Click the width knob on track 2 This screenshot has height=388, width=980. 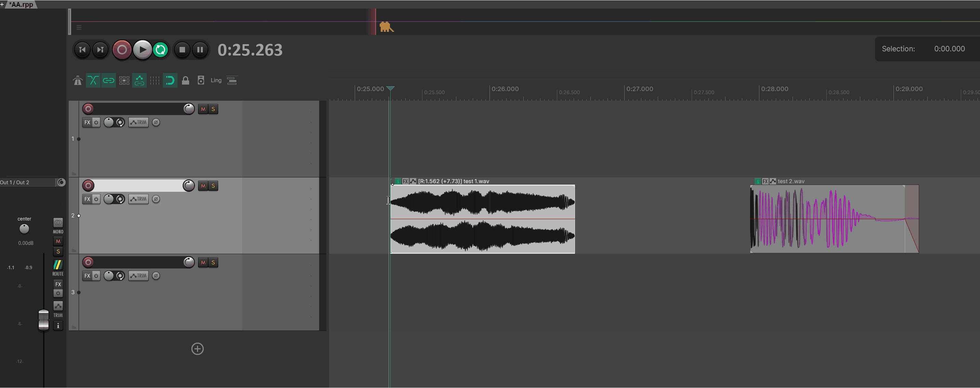(x=120, y=199)
